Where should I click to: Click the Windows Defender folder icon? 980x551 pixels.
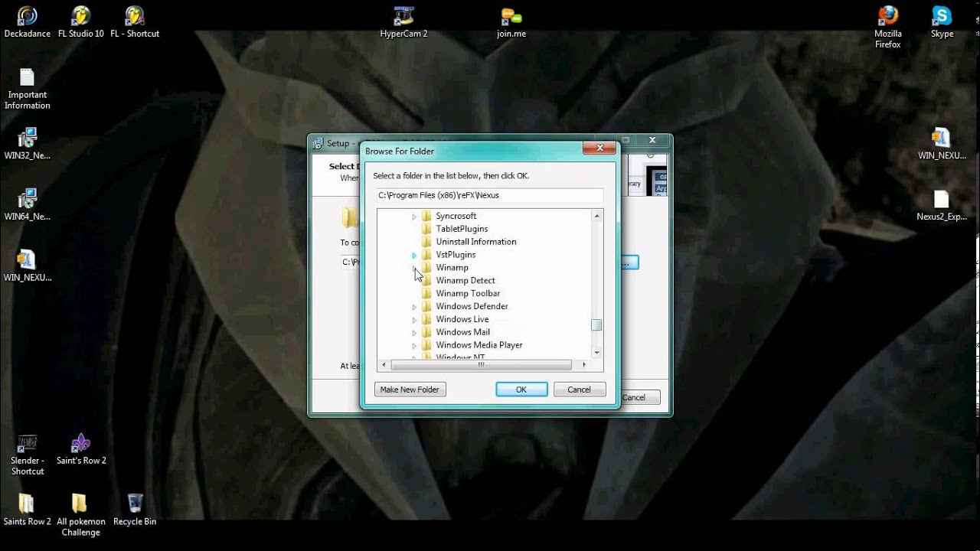pyautogui.click(x=427, y=306)
